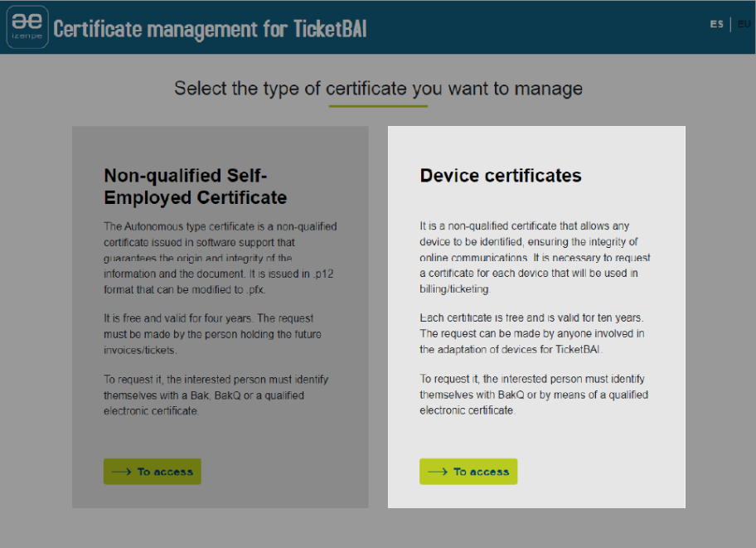Select the Non-qualified Self-Employed Certificate heading
756x548 pixels.
[196, 187]
